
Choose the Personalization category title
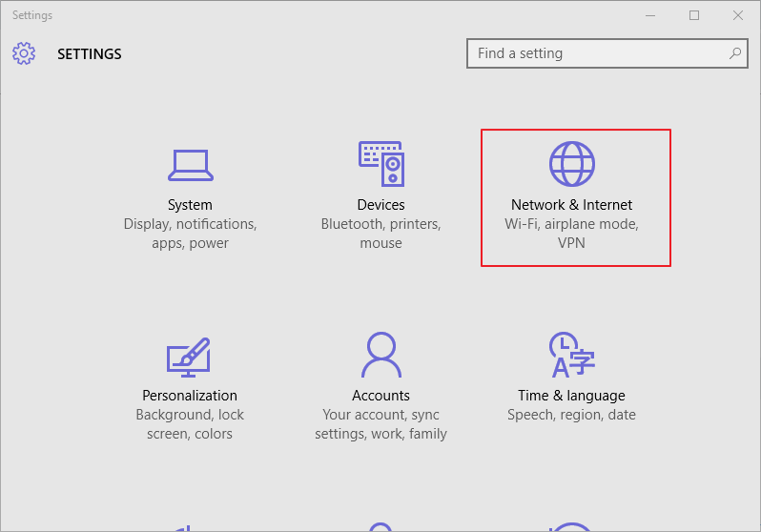pyautogui.click(x=190, y=396)
